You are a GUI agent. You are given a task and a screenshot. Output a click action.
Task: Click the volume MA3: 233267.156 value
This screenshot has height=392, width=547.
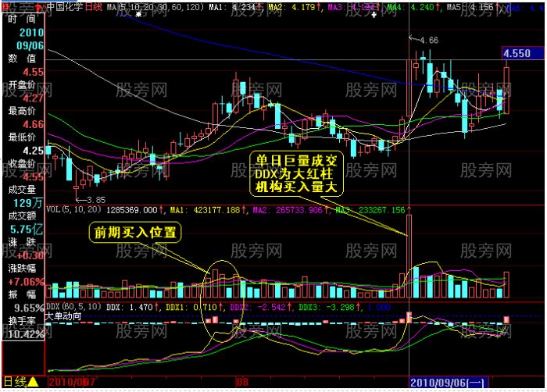coord(370,210)
